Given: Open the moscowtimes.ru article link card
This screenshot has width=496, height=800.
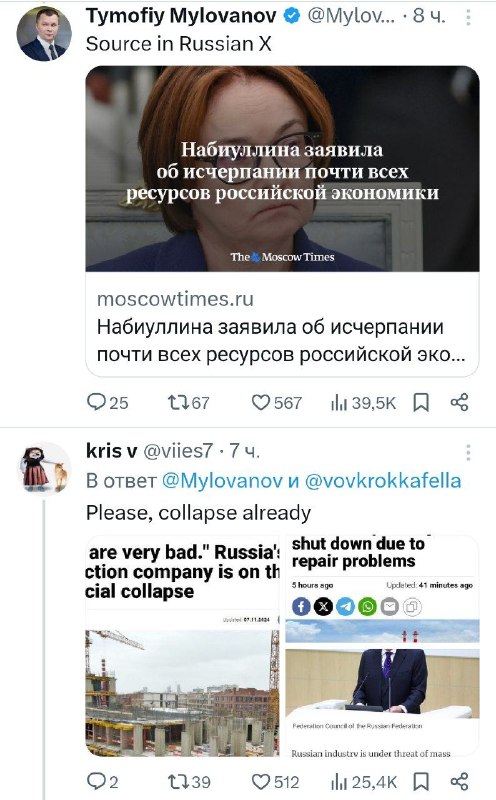Looking at the screenshot, I should click(x=282, y=221).
